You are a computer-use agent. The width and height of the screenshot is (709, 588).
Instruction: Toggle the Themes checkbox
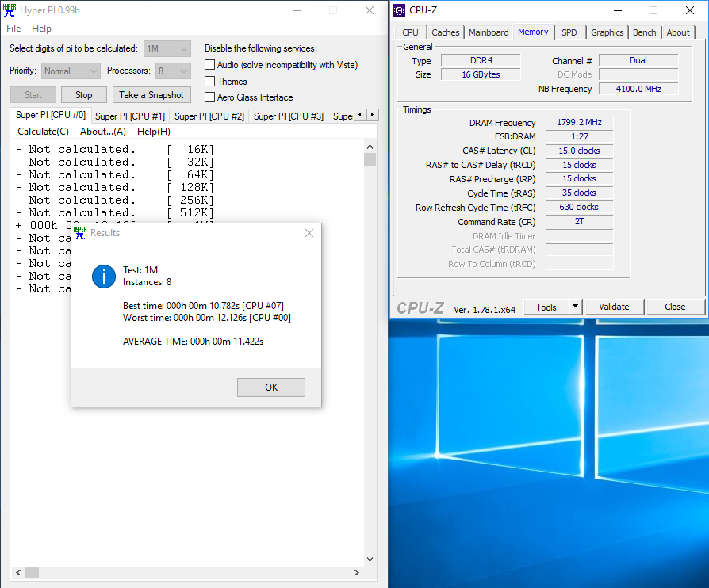pyautogui.click(x=210, y=82)
